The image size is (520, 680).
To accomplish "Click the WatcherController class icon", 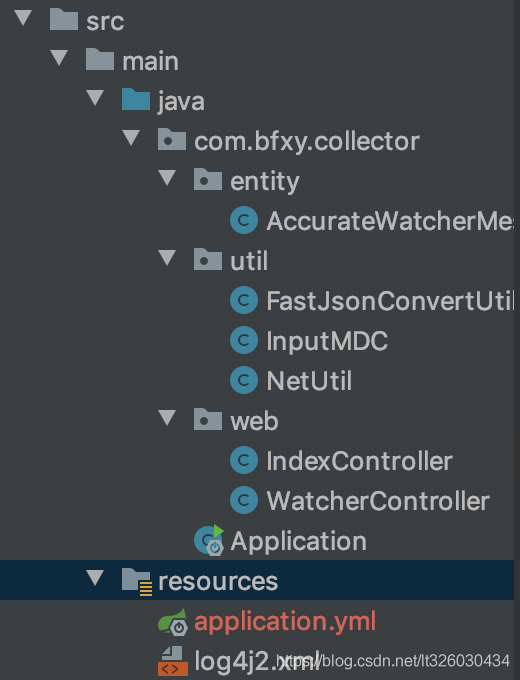I will click(244, 500).
